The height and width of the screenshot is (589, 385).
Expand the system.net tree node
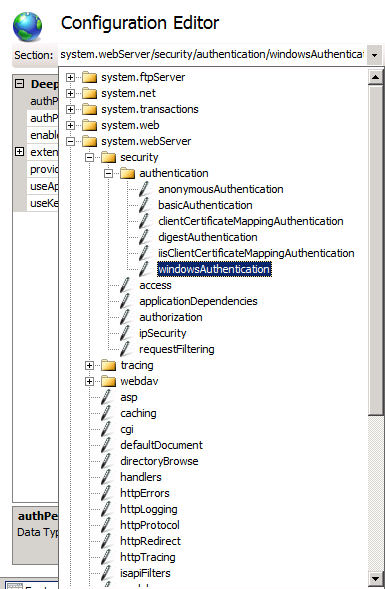click(x=70, y=93)
